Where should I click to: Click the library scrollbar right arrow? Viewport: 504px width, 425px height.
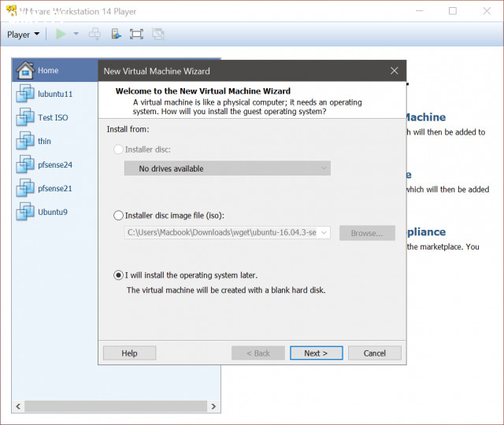tap(213, 406)
